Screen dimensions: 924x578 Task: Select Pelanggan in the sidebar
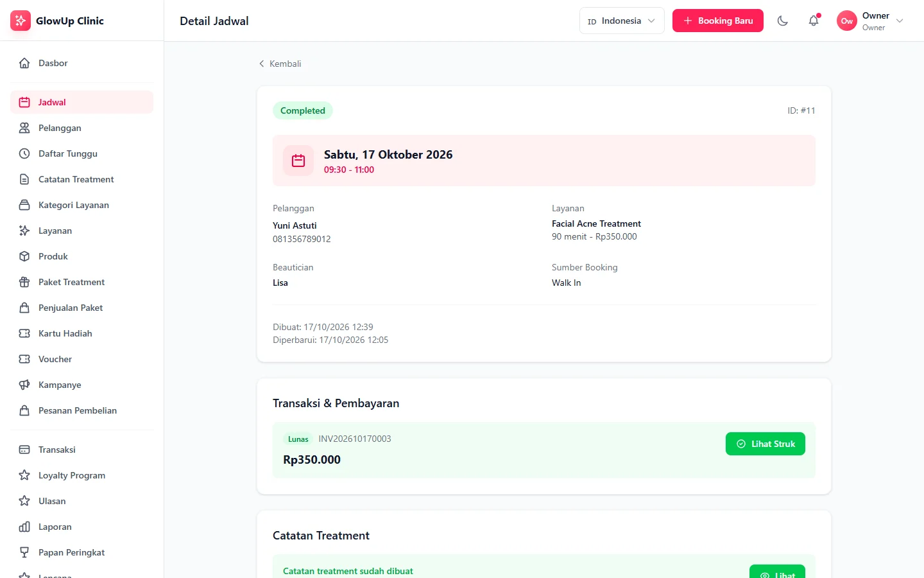click(x=82, y=128)
